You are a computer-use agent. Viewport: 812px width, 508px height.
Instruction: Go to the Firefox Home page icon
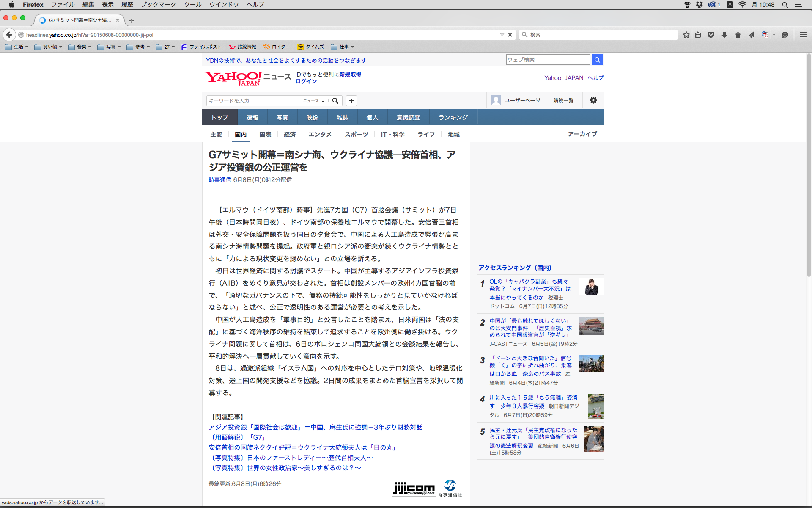tap(738, 35)
